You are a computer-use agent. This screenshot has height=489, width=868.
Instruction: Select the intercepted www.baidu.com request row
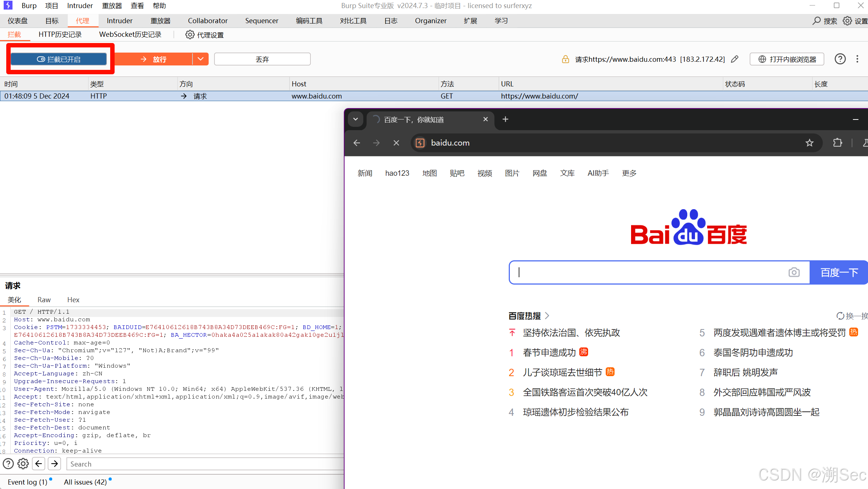(434, 96)
